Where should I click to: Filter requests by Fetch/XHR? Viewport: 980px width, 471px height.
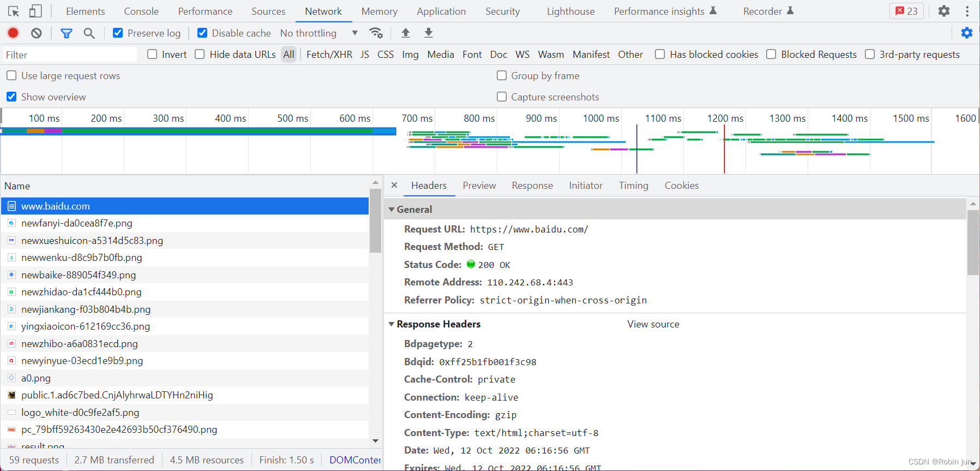(x=329, y=55)
